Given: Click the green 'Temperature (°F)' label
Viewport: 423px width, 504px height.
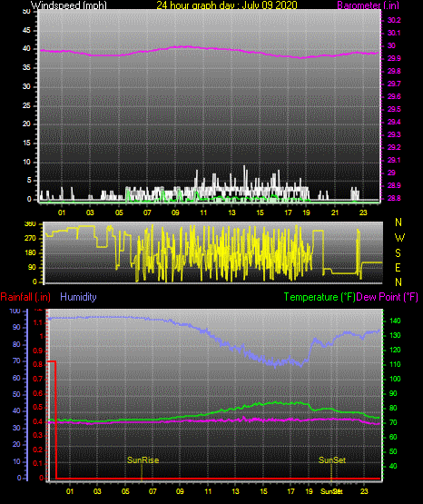Looking at the screenshot, I should pos(320,297).
